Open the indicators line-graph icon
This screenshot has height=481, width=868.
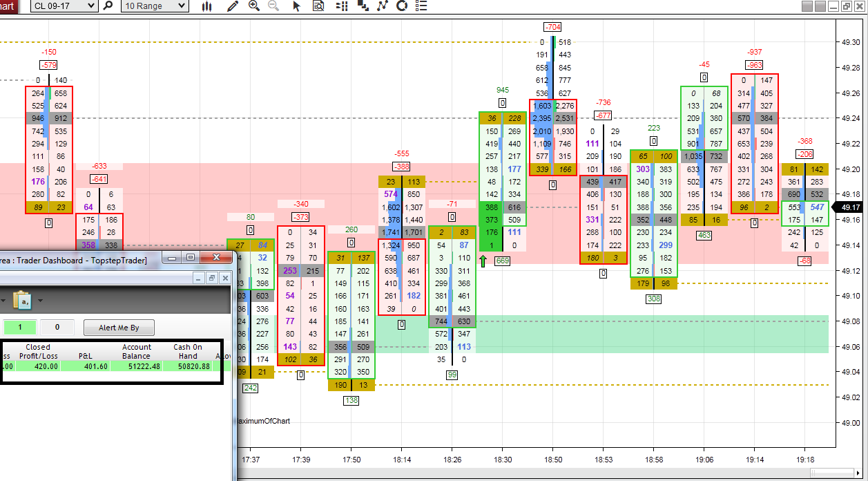[383, 6]
